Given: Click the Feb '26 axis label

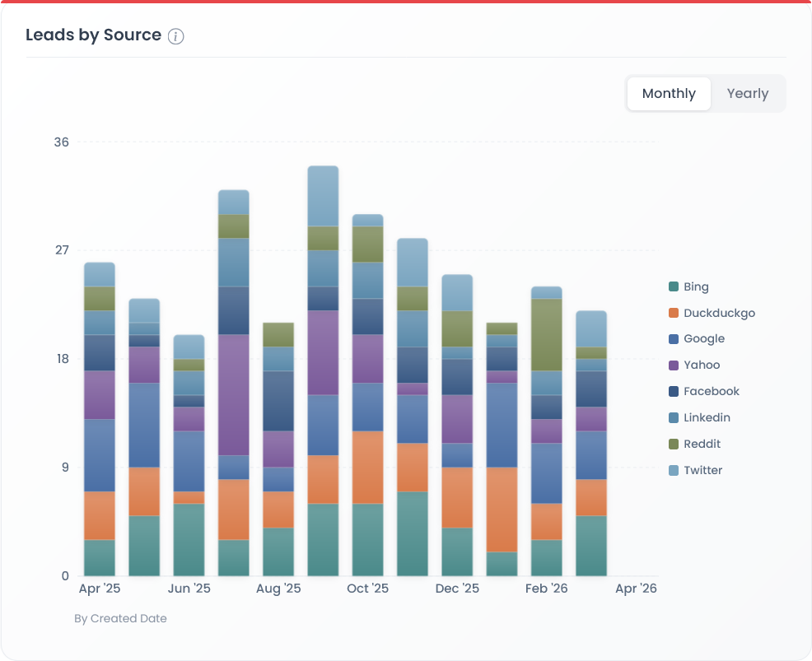Looking at the screenshot, I should click(548, 589).
